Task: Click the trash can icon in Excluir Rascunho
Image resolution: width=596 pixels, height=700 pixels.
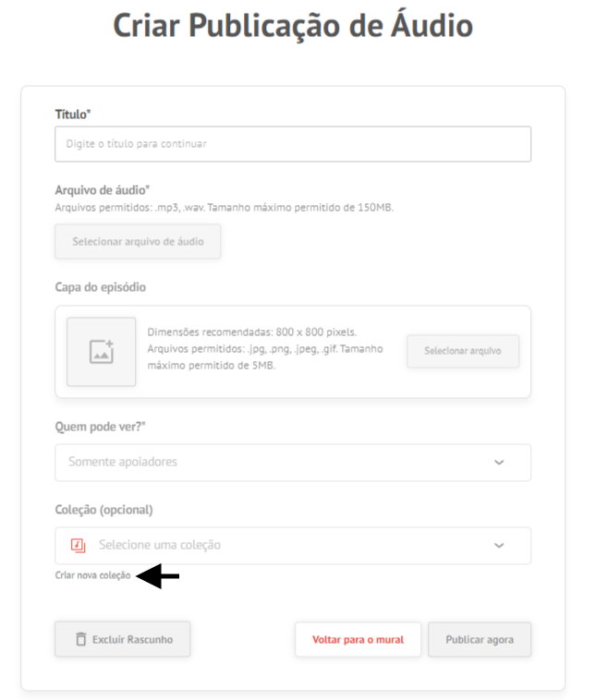Action: 81,639
